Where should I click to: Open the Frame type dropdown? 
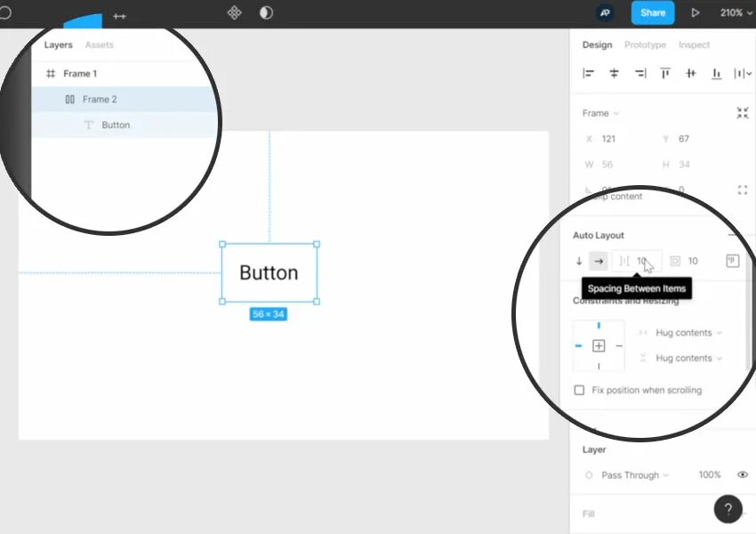tap(600, 113)
